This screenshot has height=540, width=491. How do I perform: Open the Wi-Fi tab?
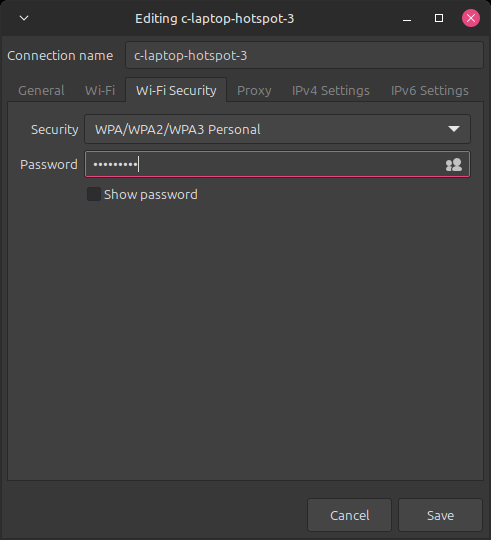click(100, 91)
